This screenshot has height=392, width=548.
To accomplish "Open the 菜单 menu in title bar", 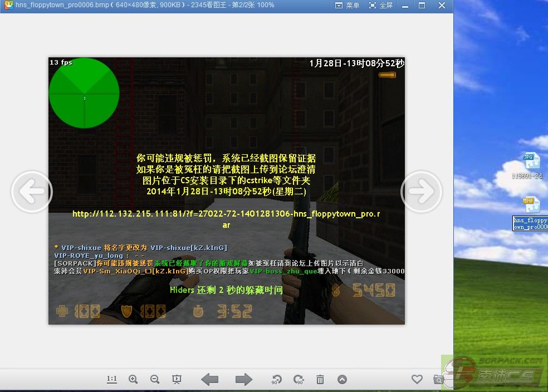I will [x=348, y=5].
